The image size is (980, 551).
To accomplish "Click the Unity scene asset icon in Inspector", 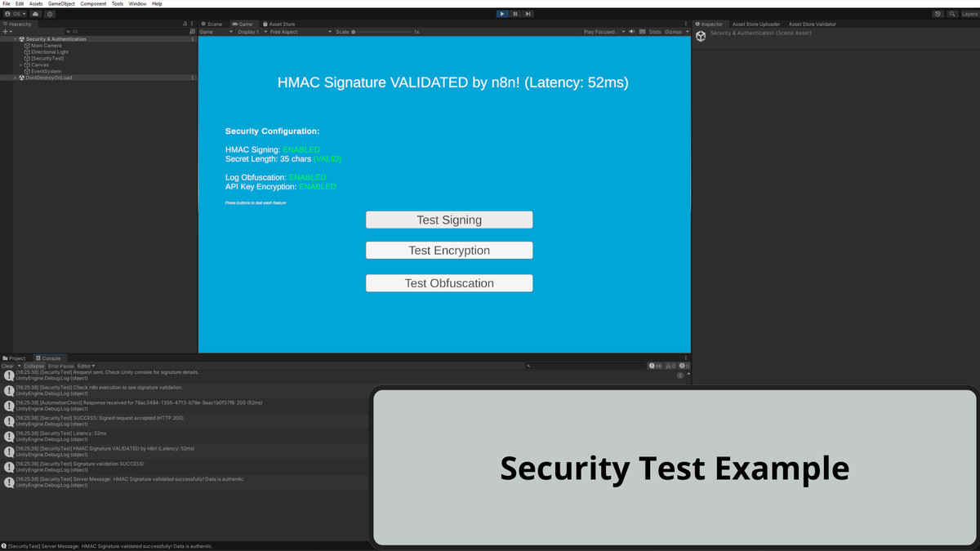I will pyautogui.click(x=701, y=36).
